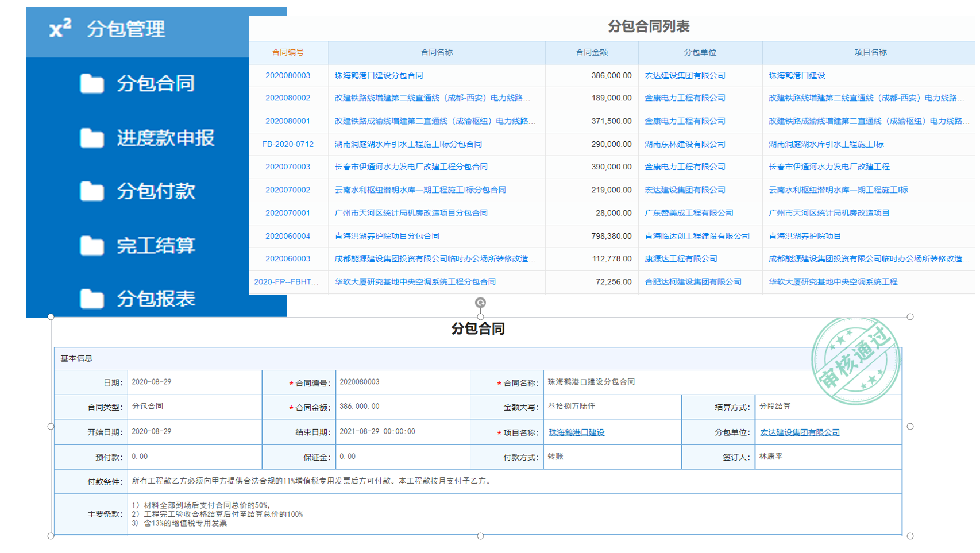Sort the list by the 合同编号 column header

[x=288, y=52]
